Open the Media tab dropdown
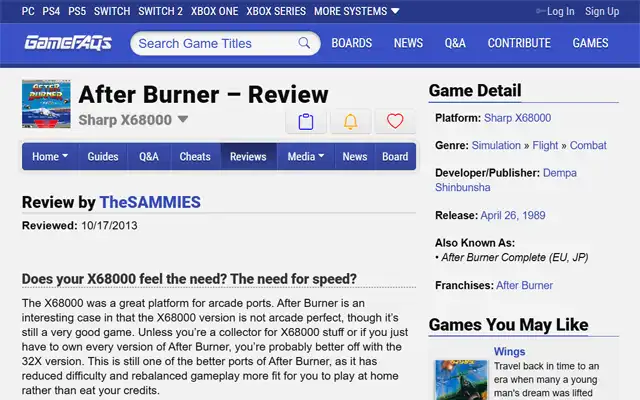 click(x=306, y=156)
